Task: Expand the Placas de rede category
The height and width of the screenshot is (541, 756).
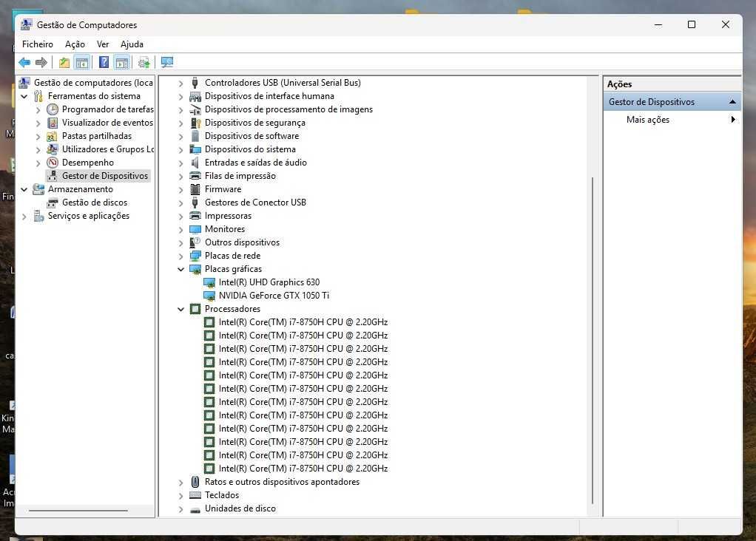Action: click(x=180, y=256)
